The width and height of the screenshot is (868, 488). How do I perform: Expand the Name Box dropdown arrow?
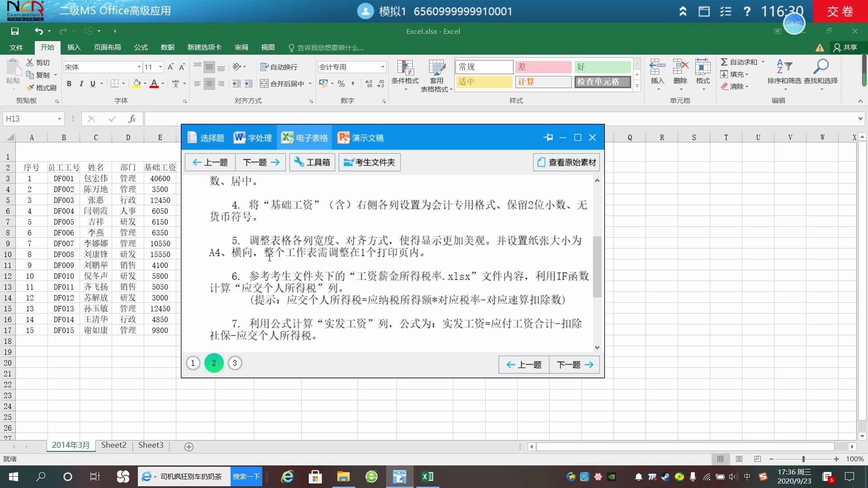click(59, 119)
